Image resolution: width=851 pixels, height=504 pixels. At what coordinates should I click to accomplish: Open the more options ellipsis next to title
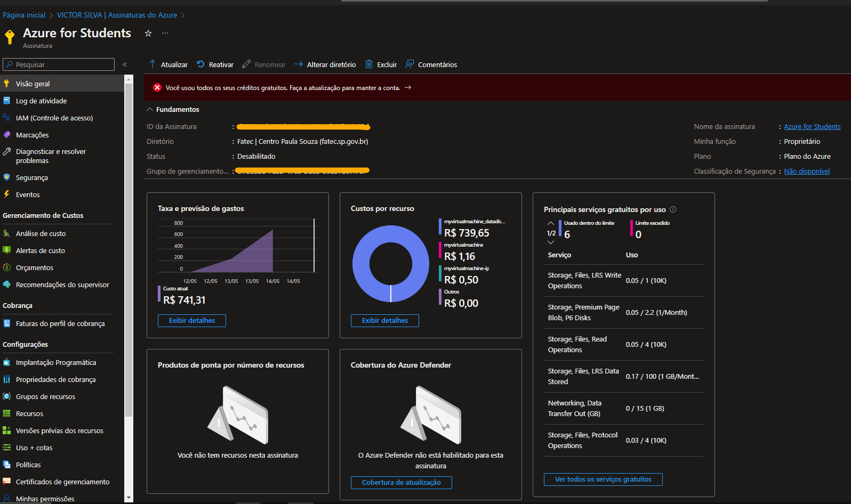165,33
